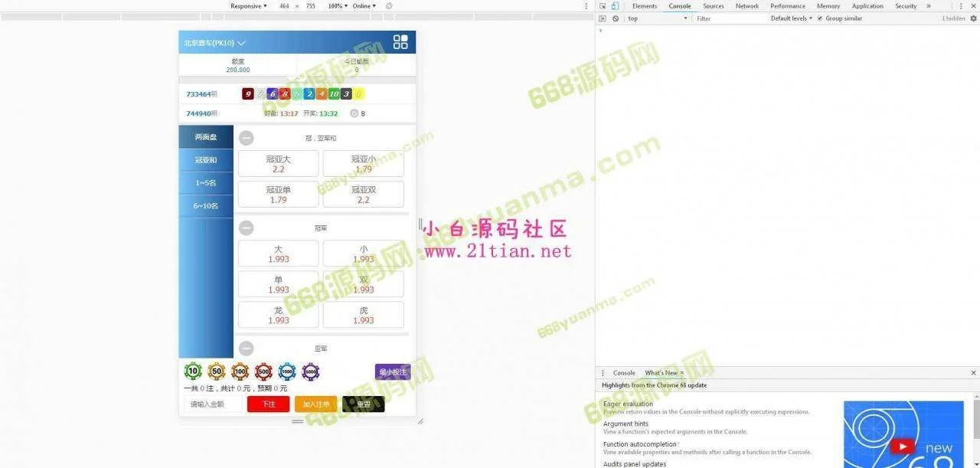Viewport: 980px width, 468px height.
Task: Click the rotate screen icon
Action: click(x=389, y=6)
